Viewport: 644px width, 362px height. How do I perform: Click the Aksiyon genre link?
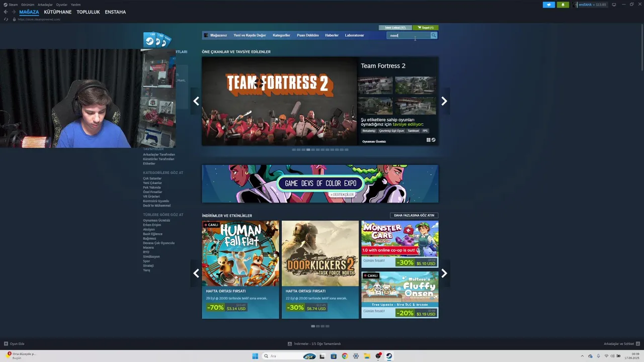149,229
